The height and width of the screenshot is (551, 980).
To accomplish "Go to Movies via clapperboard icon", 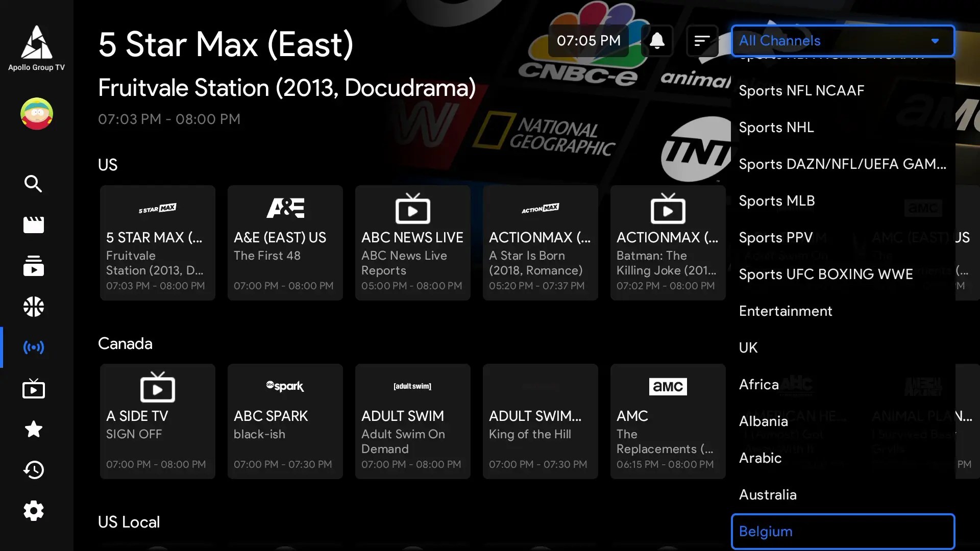I will [x=34, y=224].
